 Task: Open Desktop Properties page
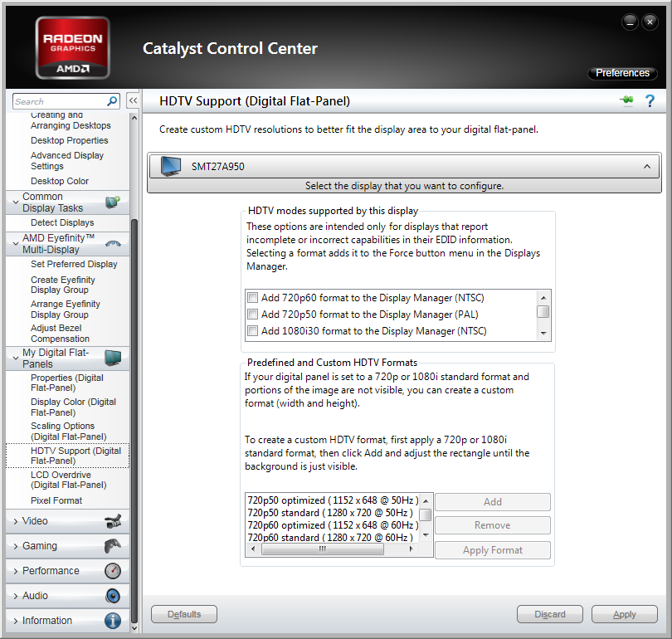pos(70,140)
